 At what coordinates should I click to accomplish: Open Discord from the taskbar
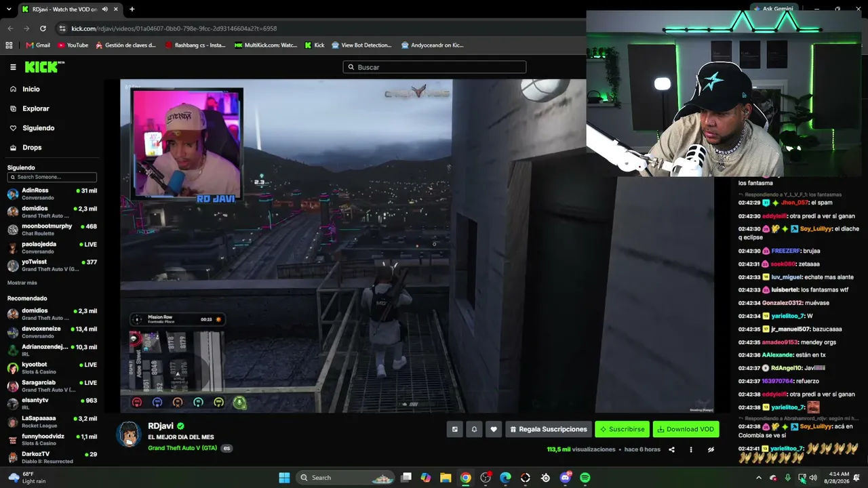[x=566, y=478]
